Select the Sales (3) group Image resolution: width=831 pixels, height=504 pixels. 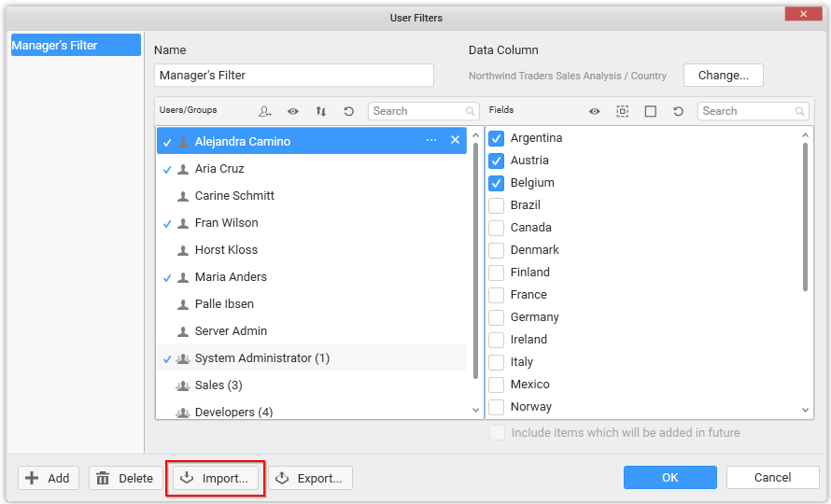point(218,385)
